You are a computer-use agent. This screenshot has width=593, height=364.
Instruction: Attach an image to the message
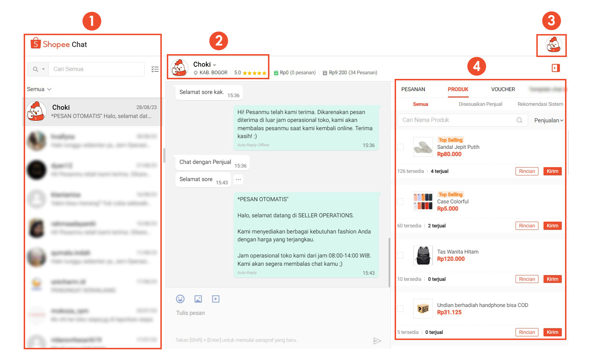[x=198, y=299]
